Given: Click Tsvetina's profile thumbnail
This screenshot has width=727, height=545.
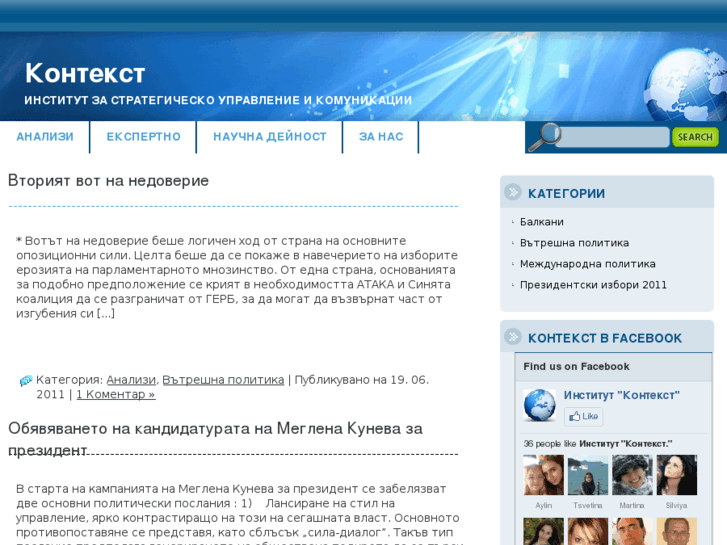Looking at the screenshot, I should (x=587, y=475).
